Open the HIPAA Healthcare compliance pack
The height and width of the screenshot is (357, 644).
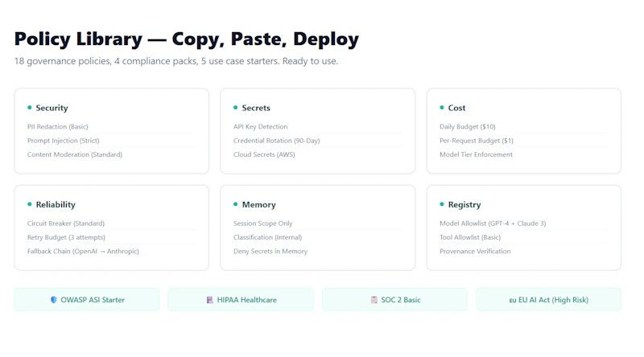[241, 300]
